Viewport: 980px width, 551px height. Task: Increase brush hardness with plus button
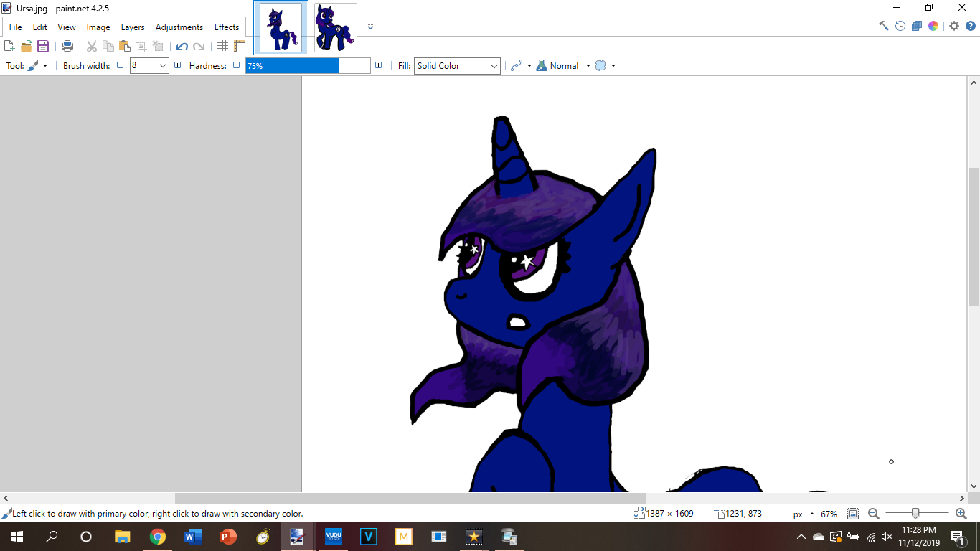[379, 65]
